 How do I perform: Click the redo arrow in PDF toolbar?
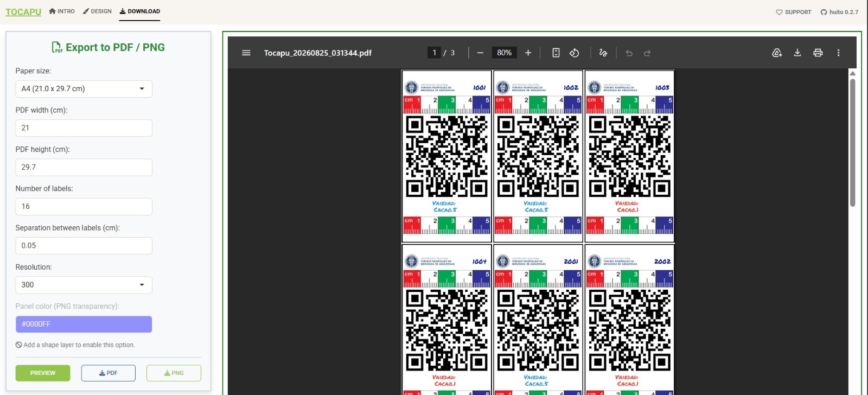tap(647, 53)
